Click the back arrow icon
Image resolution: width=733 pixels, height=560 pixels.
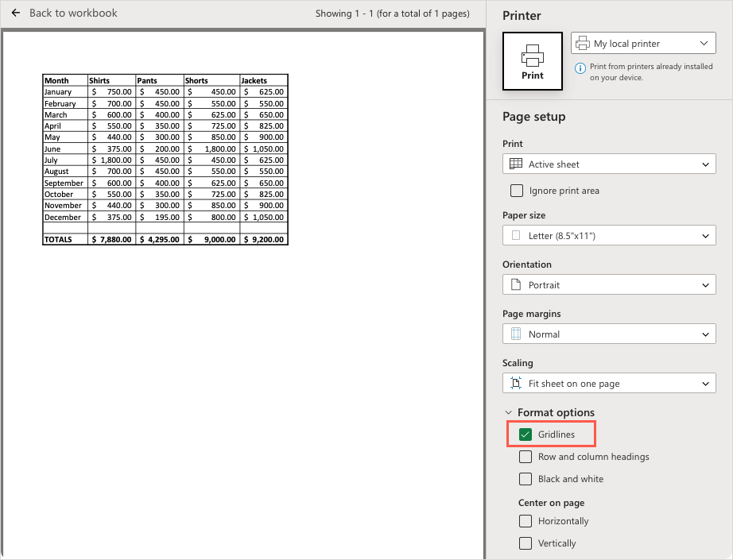click(15, 14)
